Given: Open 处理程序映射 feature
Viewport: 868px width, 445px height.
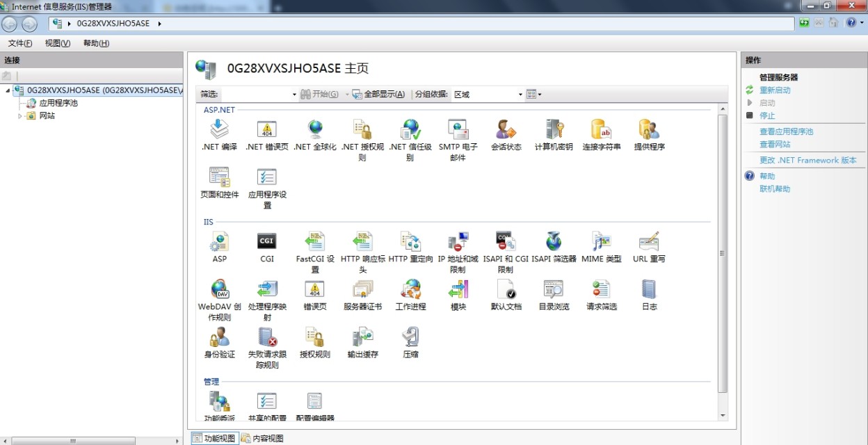Looking at the screenshot, I should pos(267,300).
